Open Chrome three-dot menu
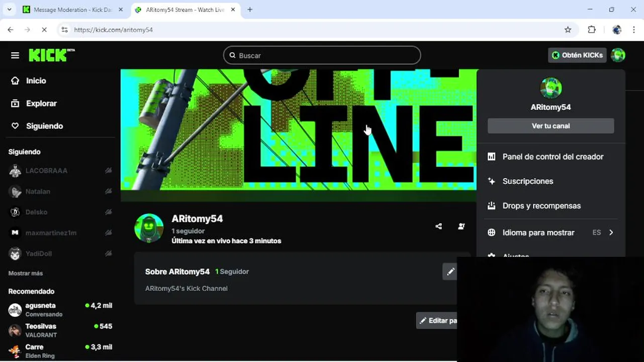 point(634,30)
